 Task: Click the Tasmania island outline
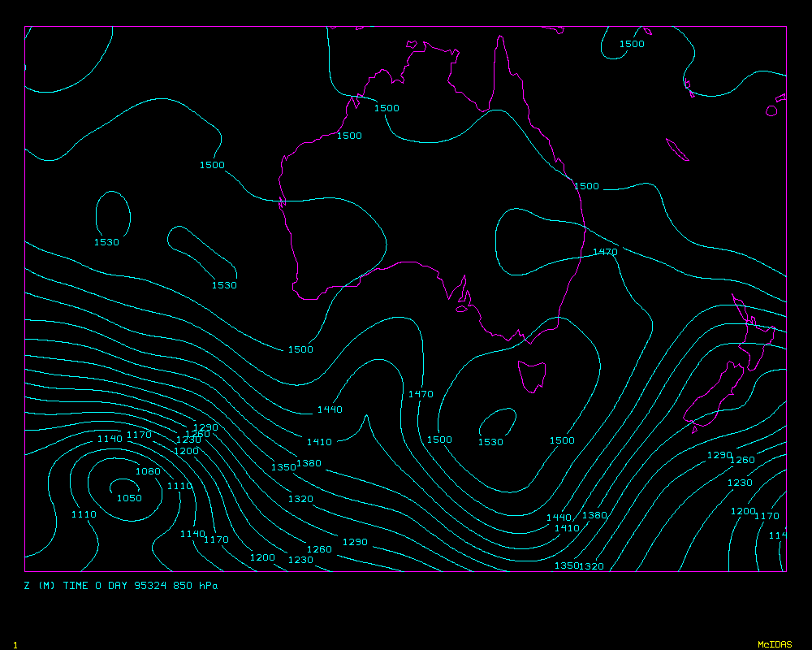533,375
